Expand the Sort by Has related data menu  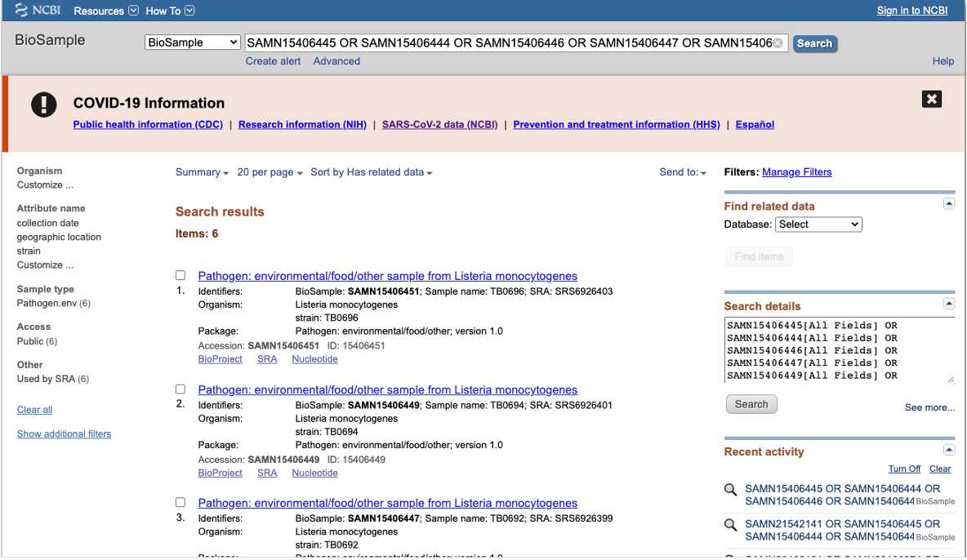[372, 172]
